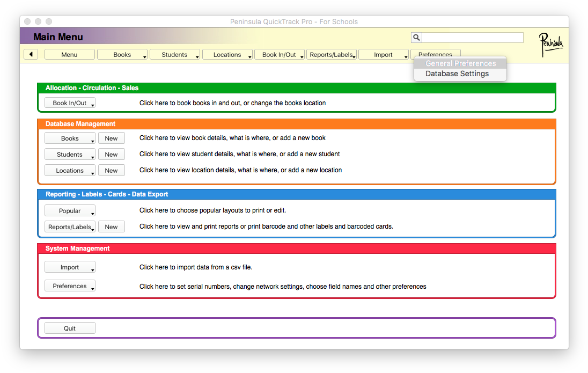
Task: Click the text about choosing popular layouts
Action: tap(212, 210)
